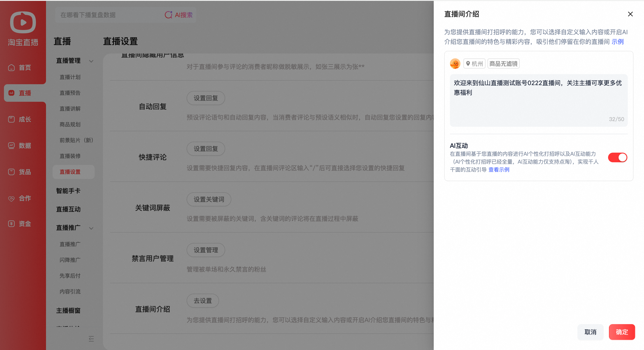Open the 首页 home sidebar item
This screenshot has height=350, width=644.
(19, 68)
